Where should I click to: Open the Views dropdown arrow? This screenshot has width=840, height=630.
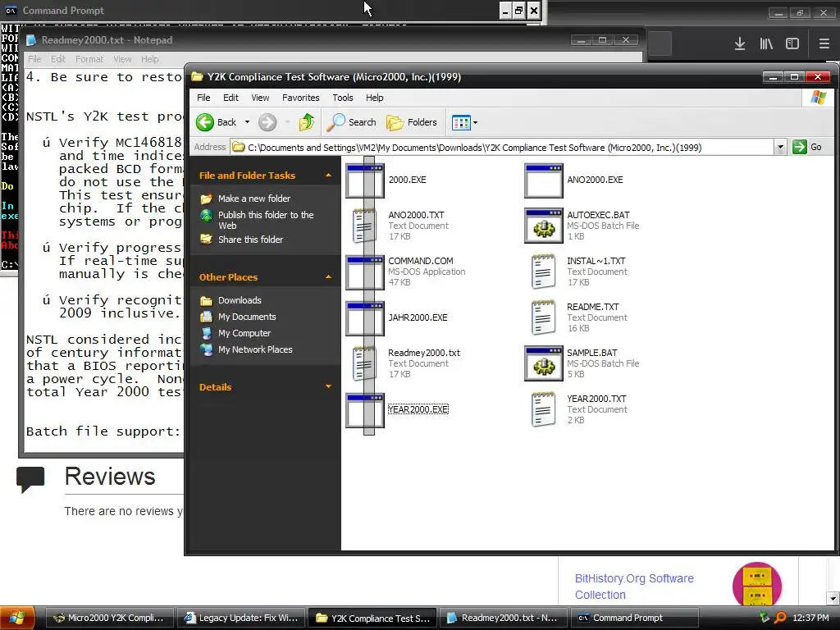(475, 123)
